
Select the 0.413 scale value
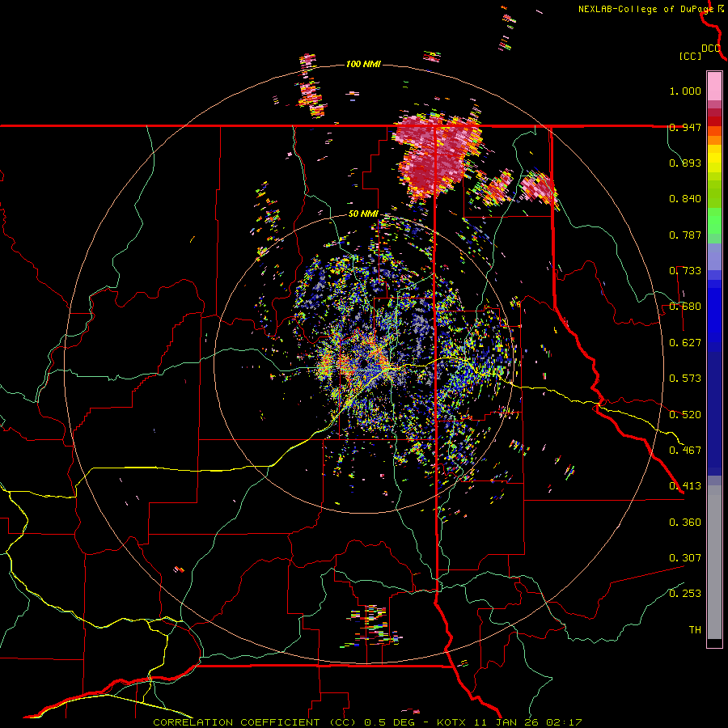click(685, 486)
